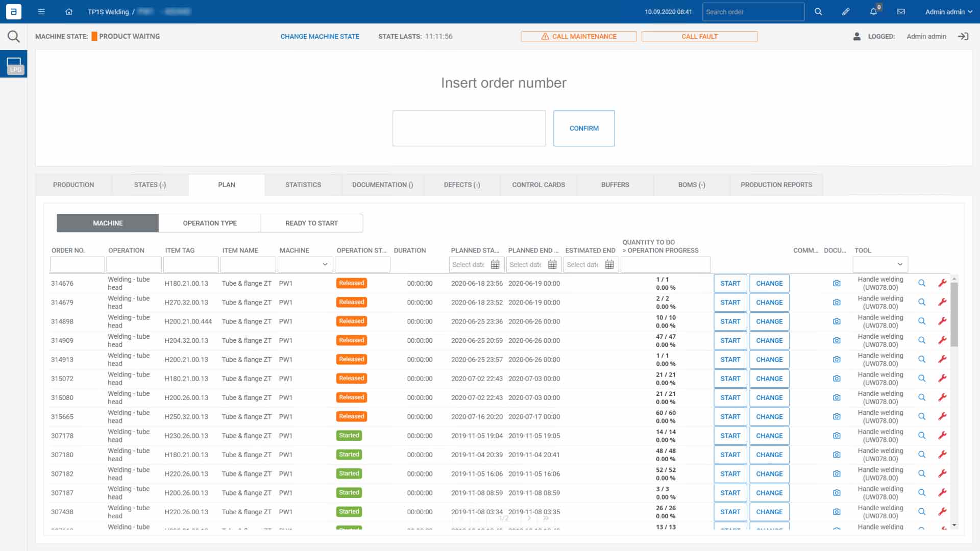Select the Ready To Start view toggle
980x551 pixels.
pyautogui.click(x=312, y=223)
